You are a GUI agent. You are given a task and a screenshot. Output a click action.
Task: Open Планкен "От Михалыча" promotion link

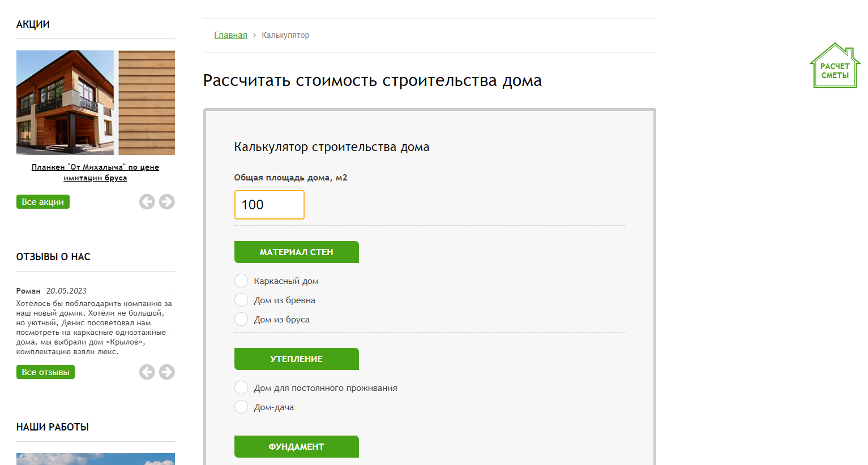coord(95,173)
